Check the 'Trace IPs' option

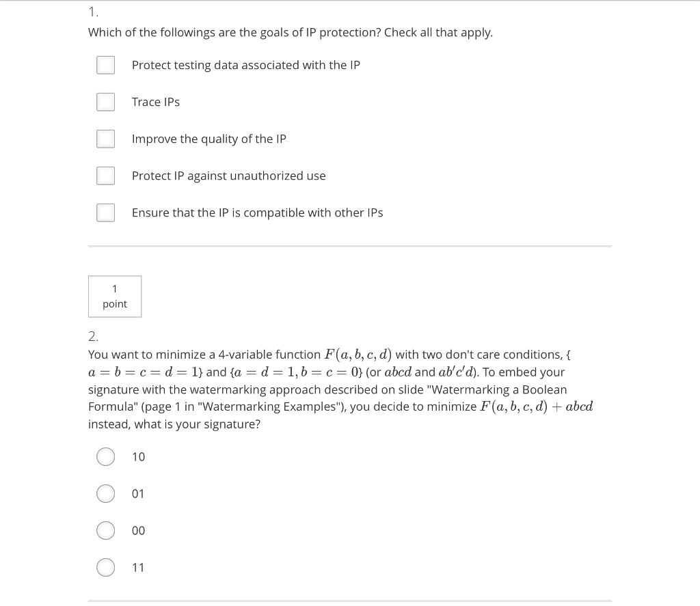coord(106,102)
